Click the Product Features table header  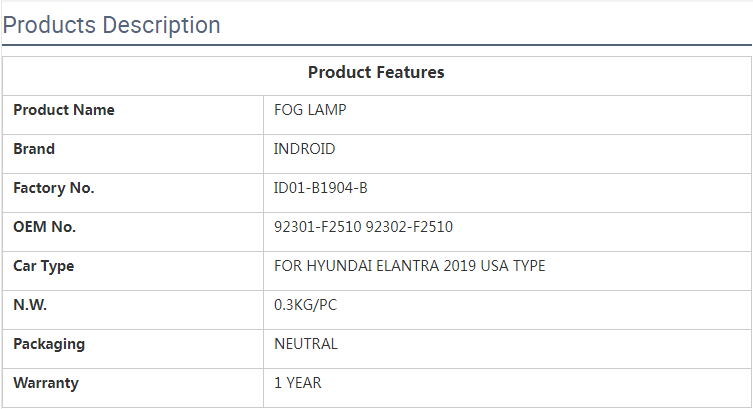(376, 72)
